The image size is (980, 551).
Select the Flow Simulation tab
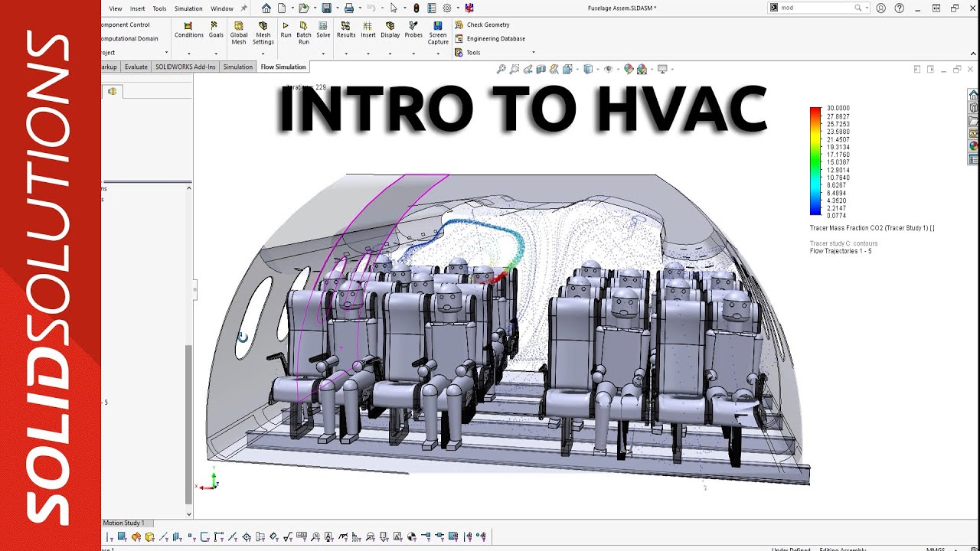click(x=283, y=67)
